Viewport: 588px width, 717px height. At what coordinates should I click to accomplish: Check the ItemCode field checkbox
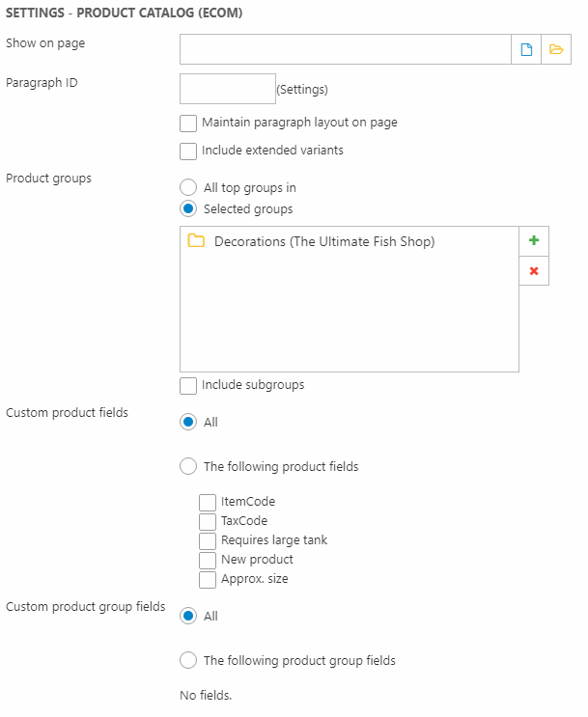pos(208,503)
